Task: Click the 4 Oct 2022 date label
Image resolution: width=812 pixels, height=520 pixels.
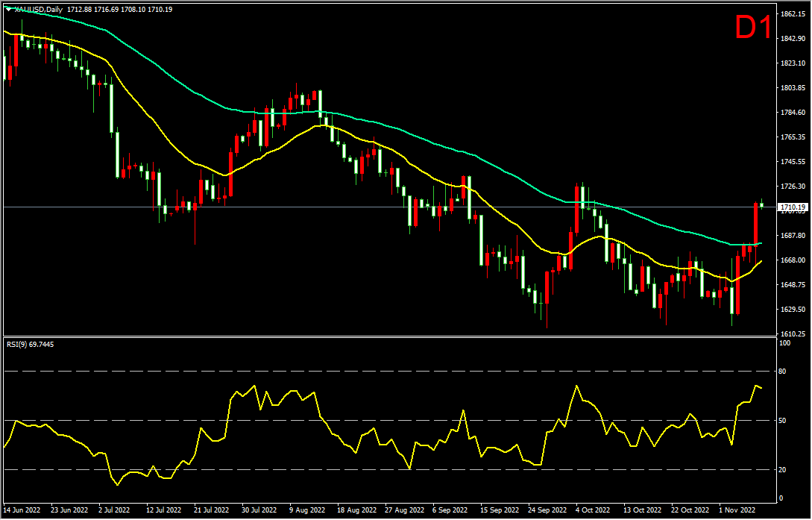Action: click(594, 510)
